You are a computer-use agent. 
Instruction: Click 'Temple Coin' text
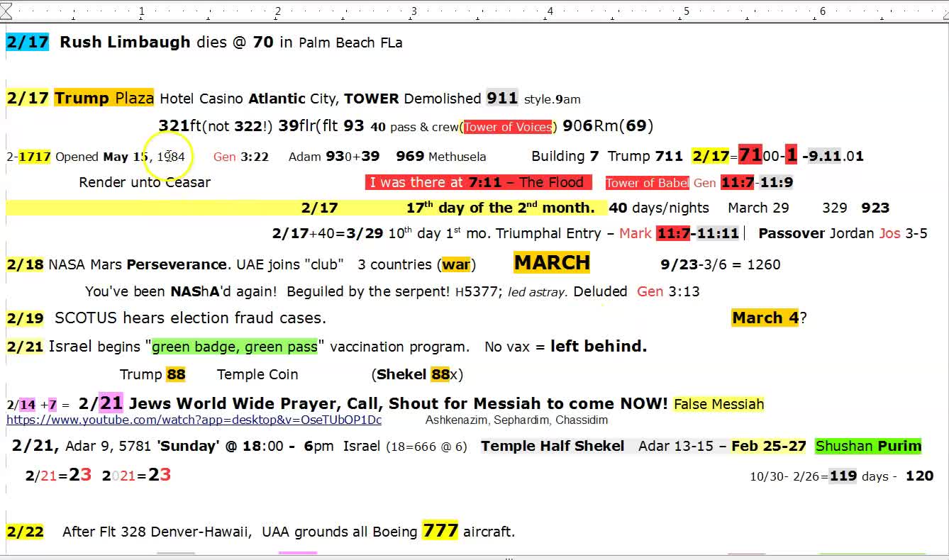click(257, 374)
